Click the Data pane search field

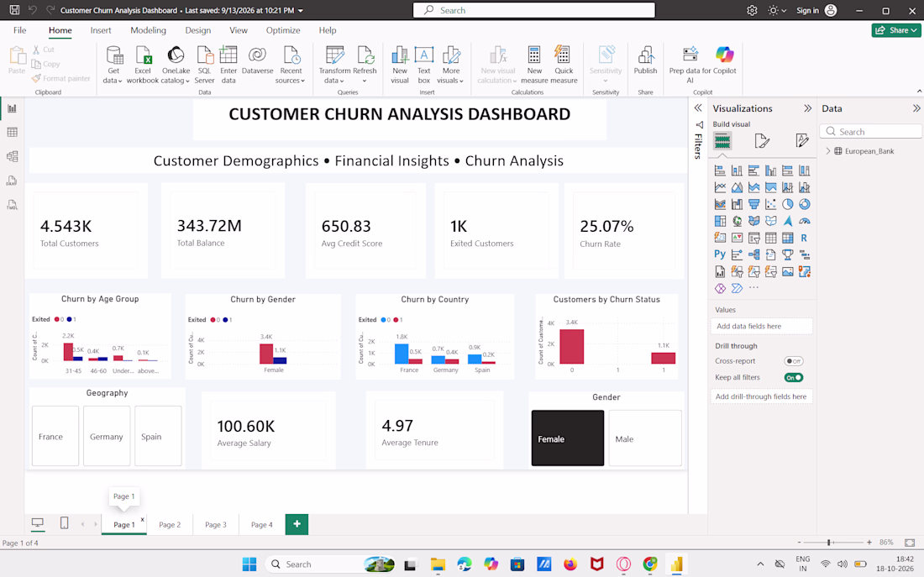(870, 131)
